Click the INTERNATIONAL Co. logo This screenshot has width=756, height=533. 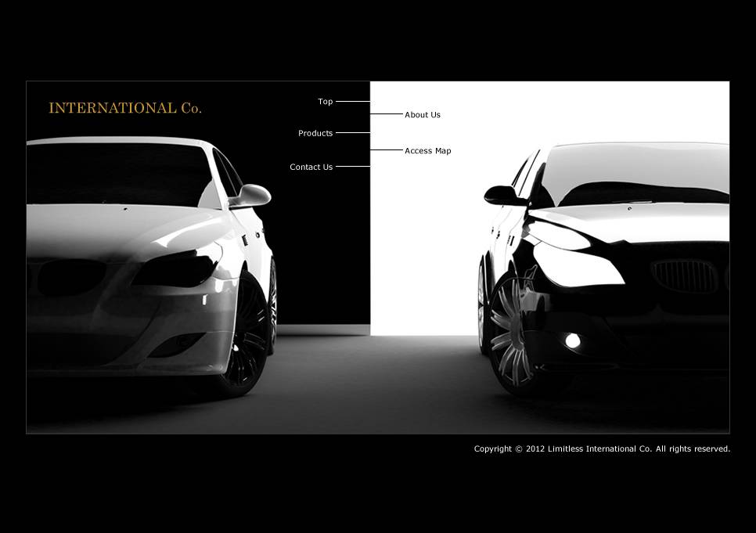125,108
